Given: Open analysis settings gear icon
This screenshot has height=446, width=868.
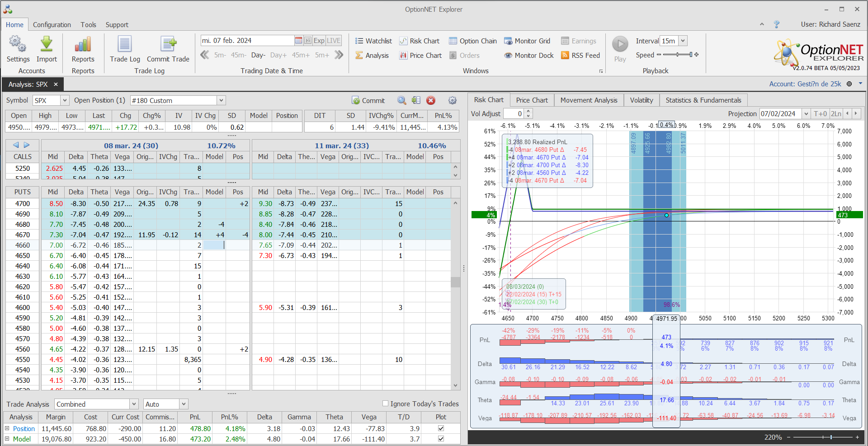Looking at the screenshot, I should click(452, 100).
